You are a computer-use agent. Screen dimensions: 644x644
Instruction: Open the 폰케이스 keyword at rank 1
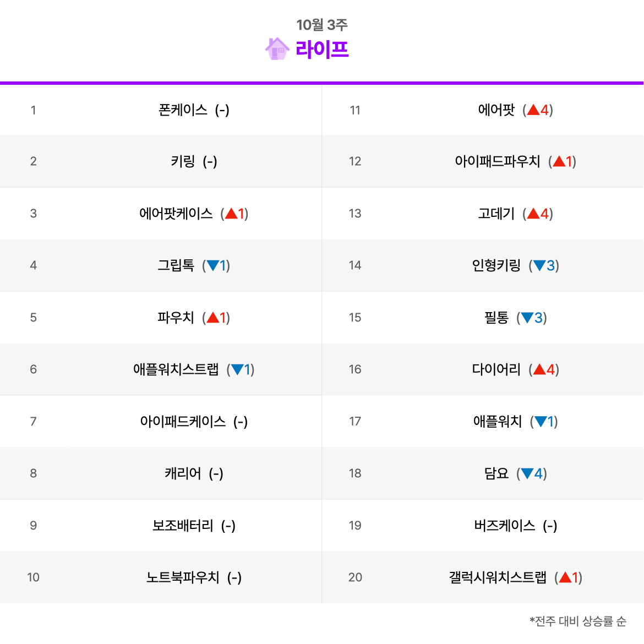click(x=183, y=110)
